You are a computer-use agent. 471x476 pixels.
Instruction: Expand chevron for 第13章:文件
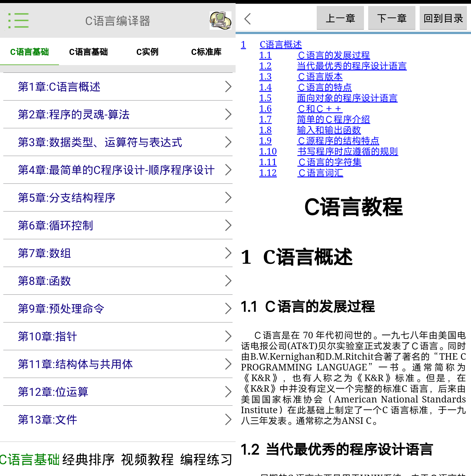point(228,420)
